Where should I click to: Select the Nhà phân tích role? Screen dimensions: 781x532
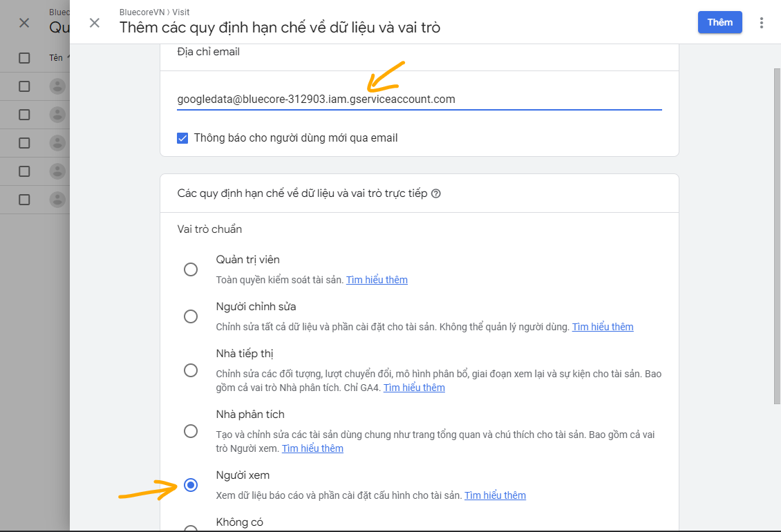pos(191,431)
